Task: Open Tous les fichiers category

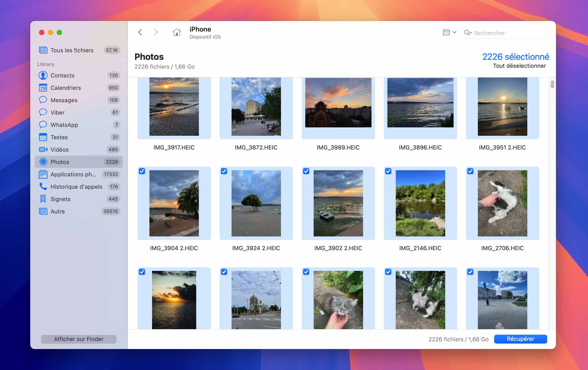Action: 72,50
